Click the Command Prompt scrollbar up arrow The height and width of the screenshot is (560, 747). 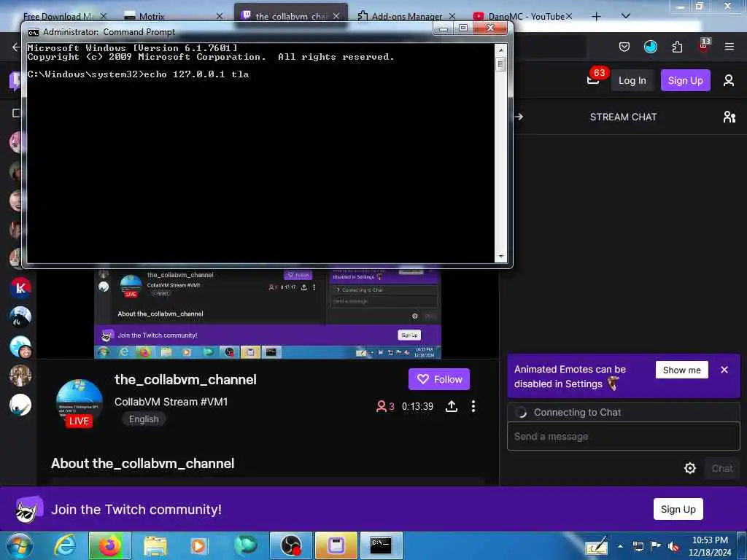pos(500,50)
